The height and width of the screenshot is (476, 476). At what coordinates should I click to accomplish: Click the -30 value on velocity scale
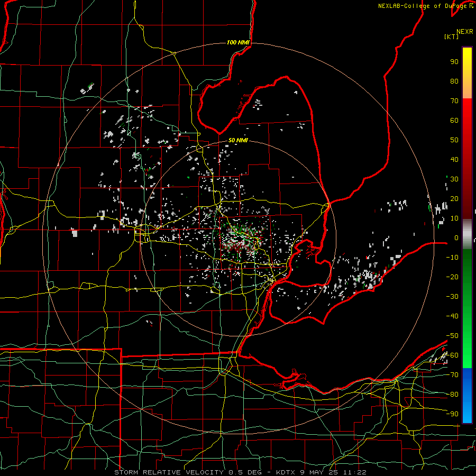coord(452,297)
